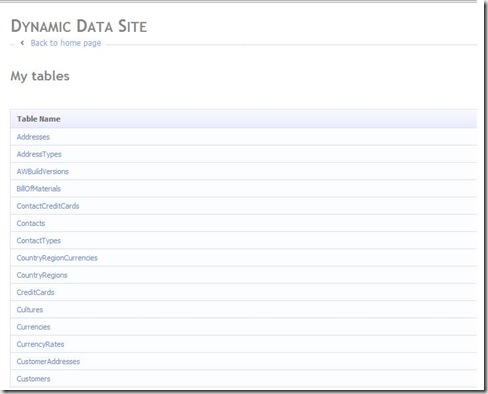Open the Cultures table

point(30,310)
